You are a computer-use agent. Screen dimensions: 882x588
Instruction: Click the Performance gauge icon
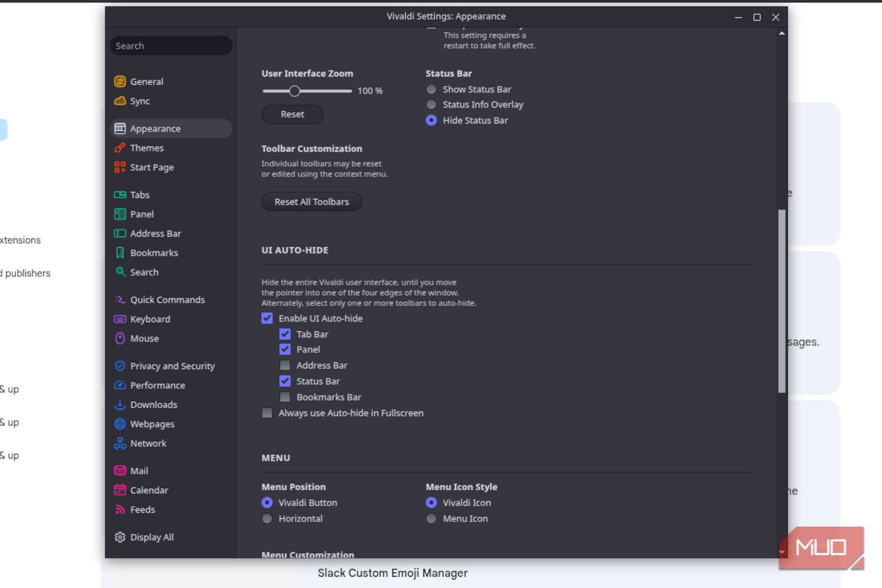120,385
